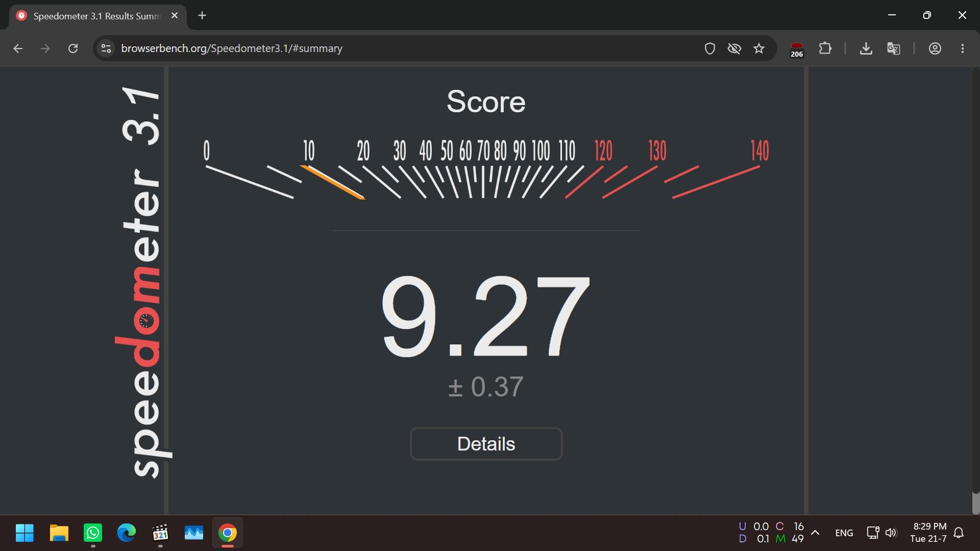Show hidden system tray icons
Image resolution: width=980 pixels, height=551 pixels.
(x=815, y=533)
